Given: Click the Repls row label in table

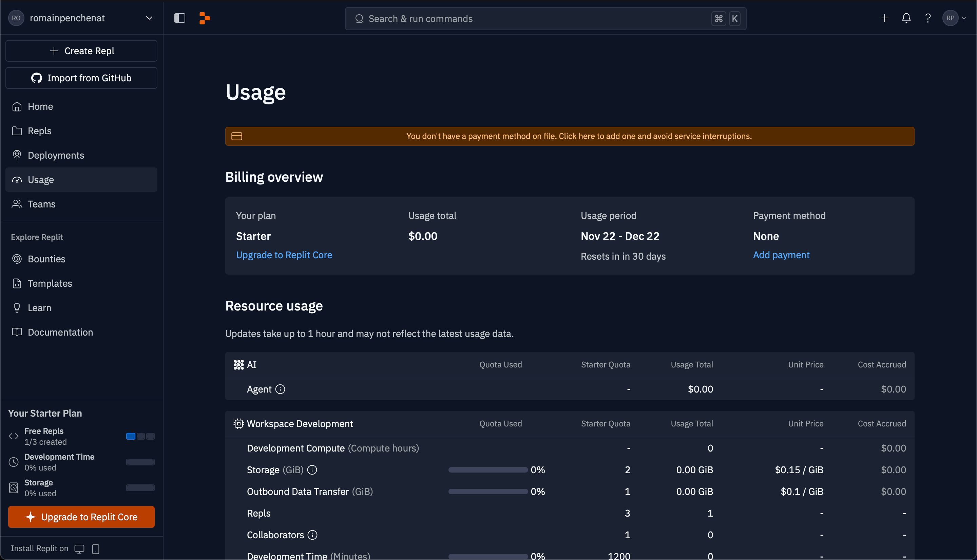Looking at the screenshot, I should tap(258, 513).
